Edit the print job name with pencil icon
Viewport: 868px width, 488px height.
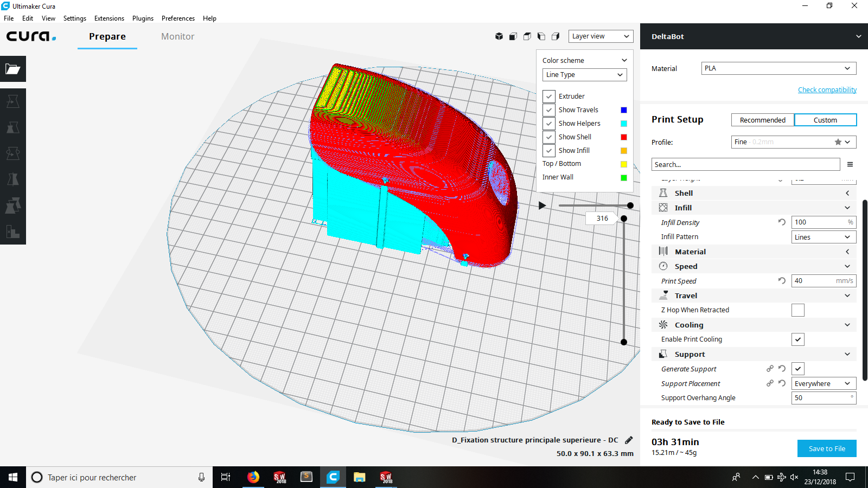click(629, 440)
